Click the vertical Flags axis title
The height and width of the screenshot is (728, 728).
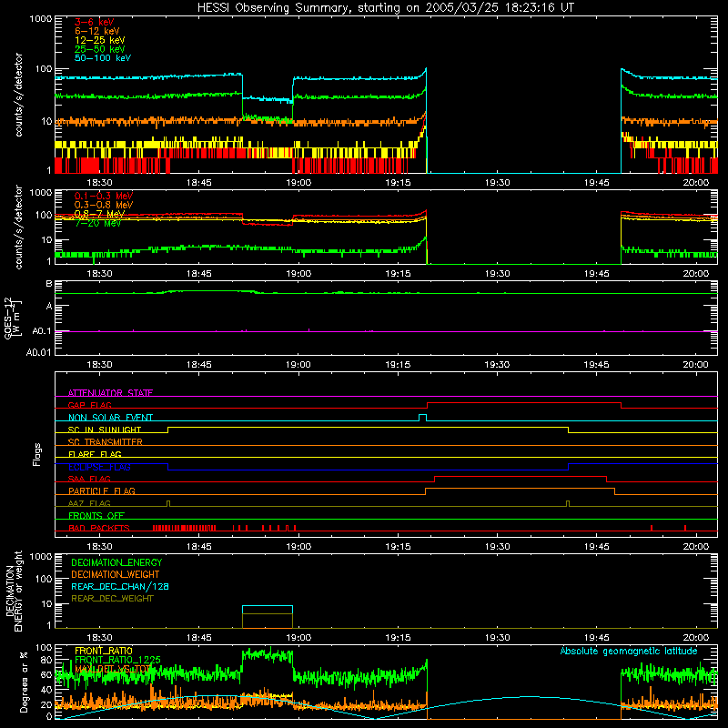pos(37,454)
